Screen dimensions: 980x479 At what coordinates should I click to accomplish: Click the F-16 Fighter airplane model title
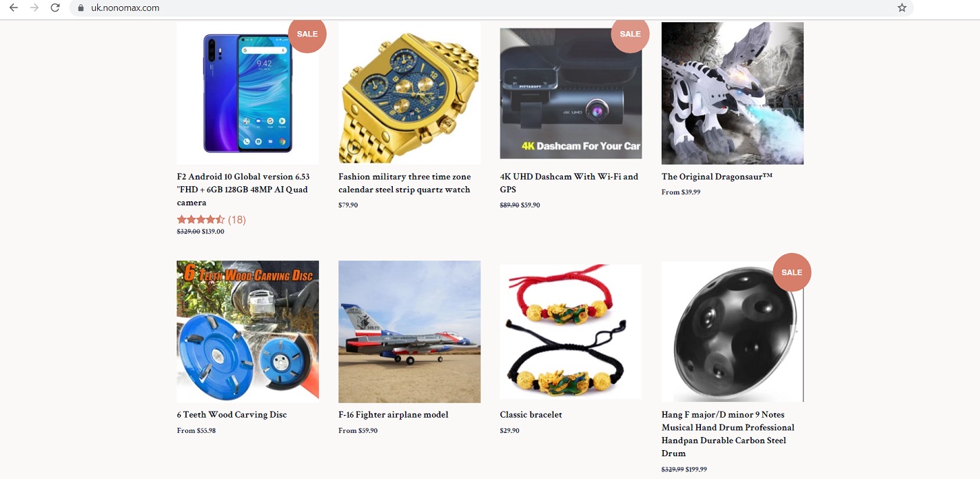coord(394,415)
